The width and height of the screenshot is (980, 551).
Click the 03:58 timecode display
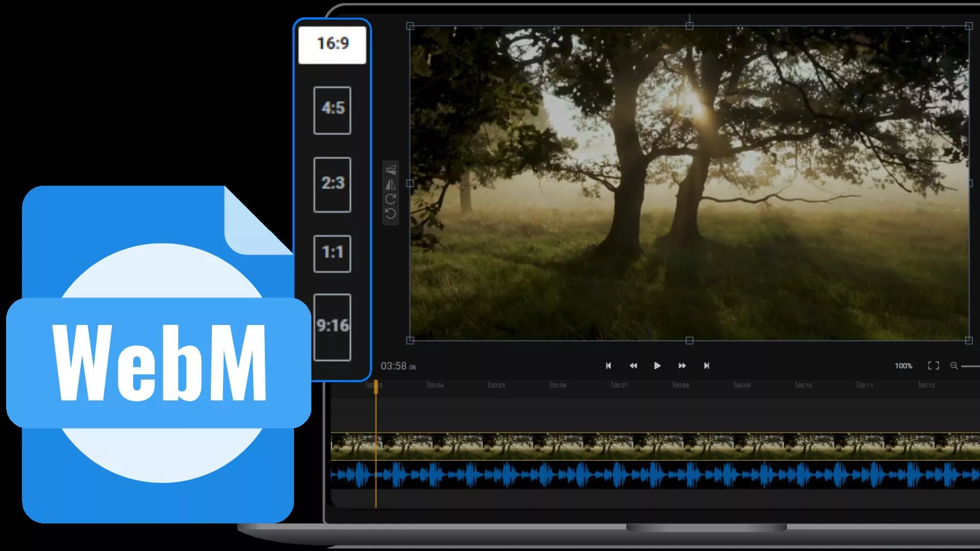(x=393, y=365)
